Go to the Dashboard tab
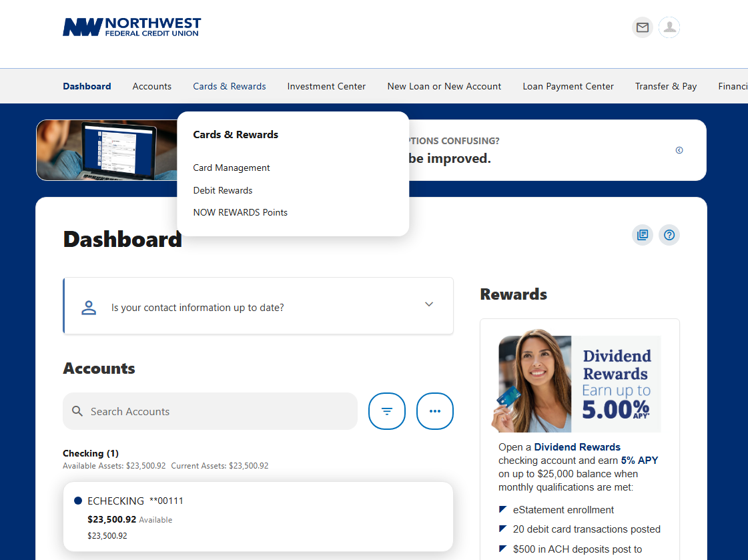 pos(87,86)
